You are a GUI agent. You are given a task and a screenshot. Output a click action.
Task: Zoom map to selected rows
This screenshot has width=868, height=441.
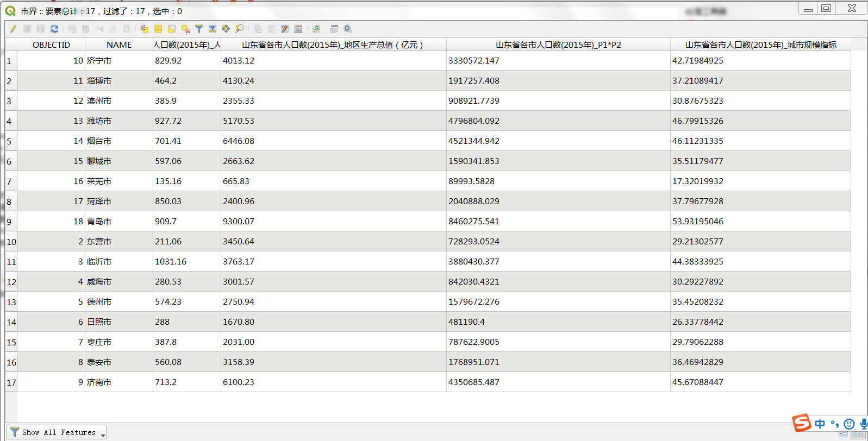point(240,29)
